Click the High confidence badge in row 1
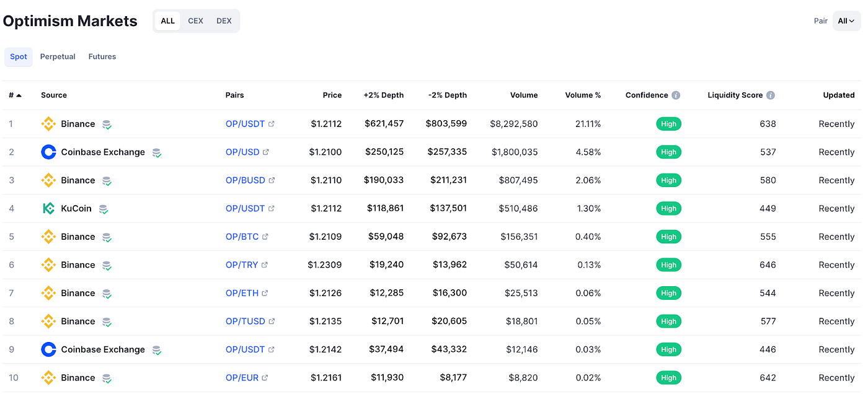 [x=668, y=123]
